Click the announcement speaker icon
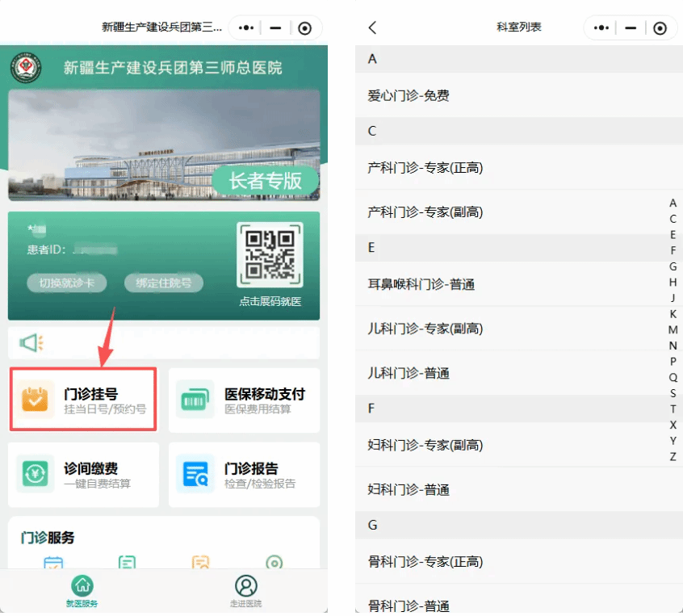This screenshot has height=616, width=683. pyautogui.click(x=31, y=343)
